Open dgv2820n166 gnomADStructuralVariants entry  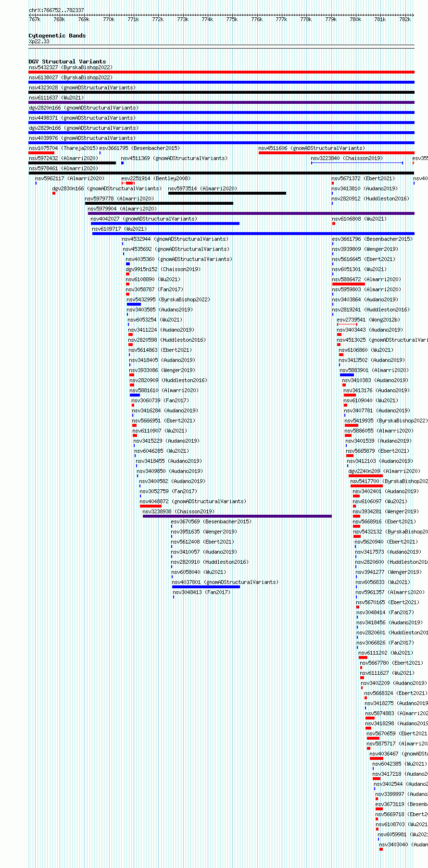pyautogui.click(x=84, y=108)
